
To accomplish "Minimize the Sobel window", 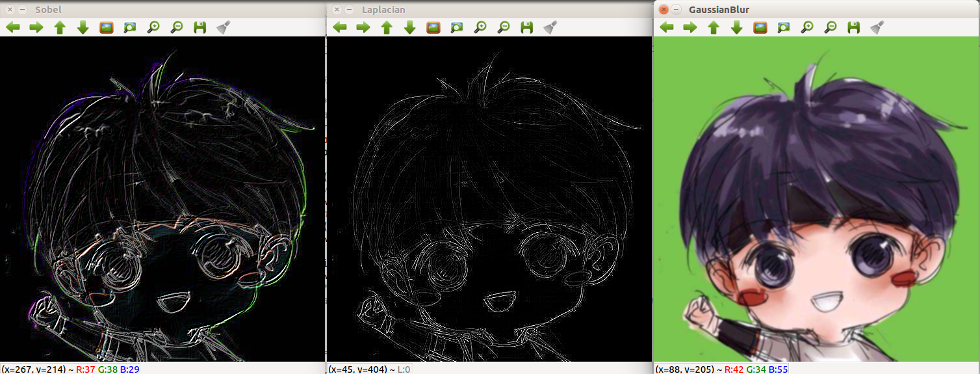I will coord(22,10).
